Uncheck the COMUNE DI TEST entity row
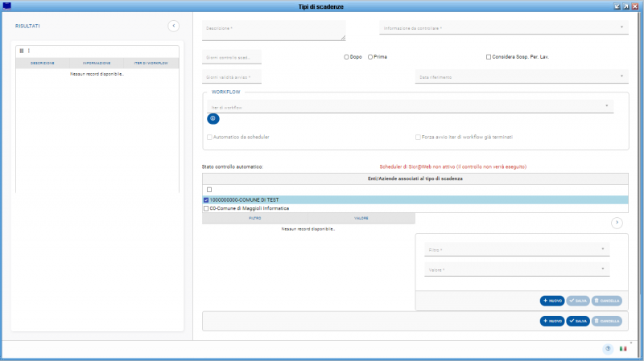Image resolution: width=644 pixels, height=361 pixels. pos(207,199)
